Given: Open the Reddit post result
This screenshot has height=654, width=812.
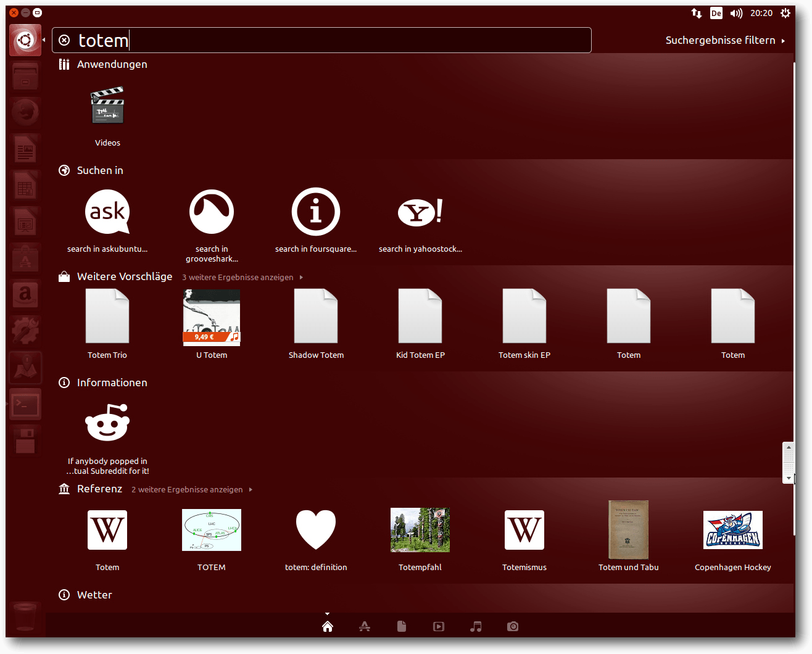Looking at the screenshot, I should 107,423.
